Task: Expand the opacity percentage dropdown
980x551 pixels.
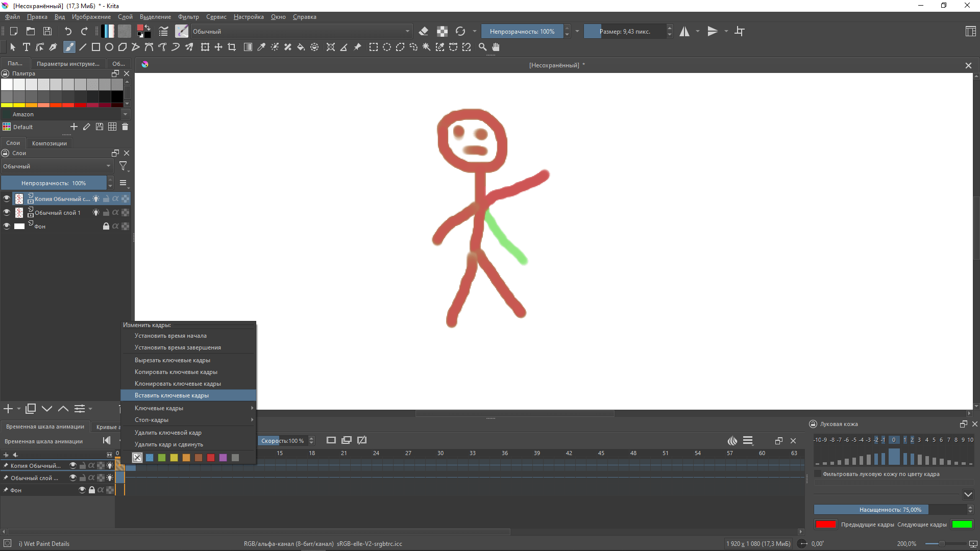Action: 577,31
